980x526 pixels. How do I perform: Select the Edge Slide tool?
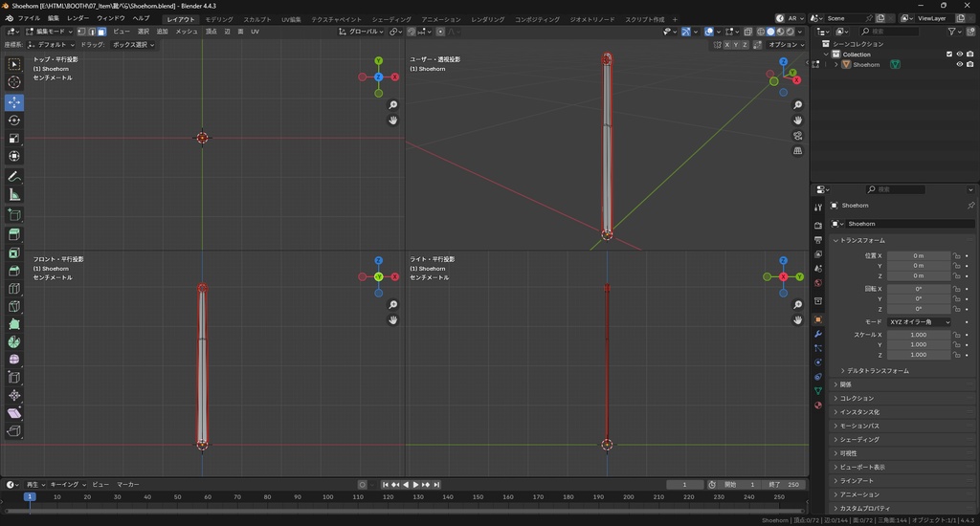[x=13, y=378]
